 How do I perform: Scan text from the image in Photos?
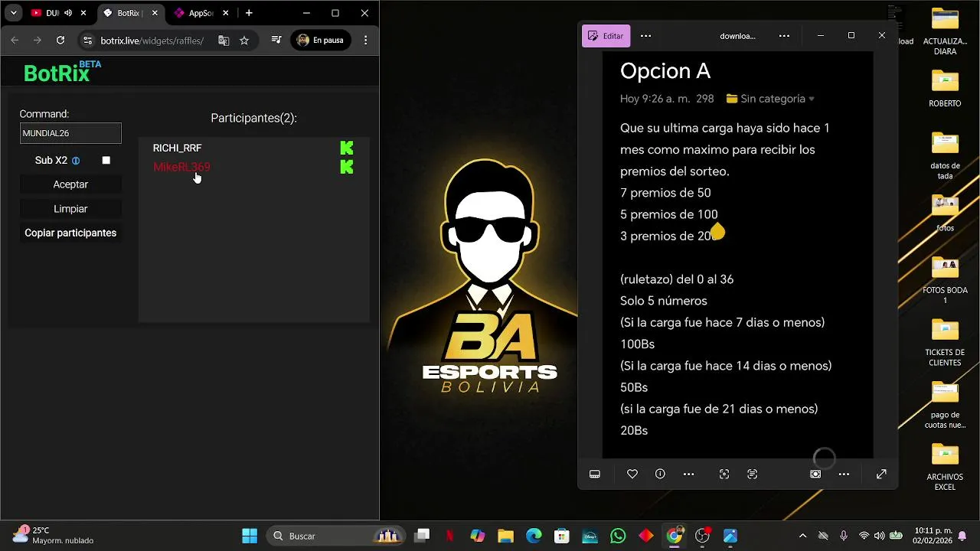pos(753,474)
